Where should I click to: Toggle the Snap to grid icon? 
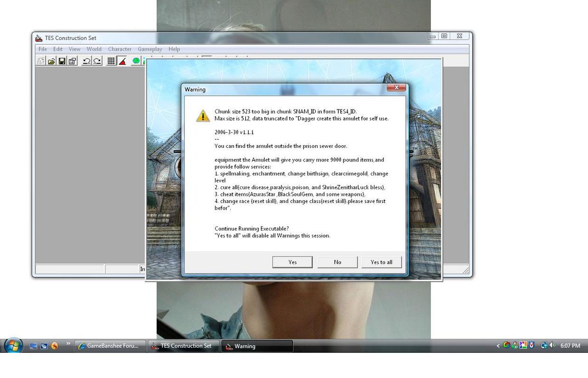click(x=111, y=61)
